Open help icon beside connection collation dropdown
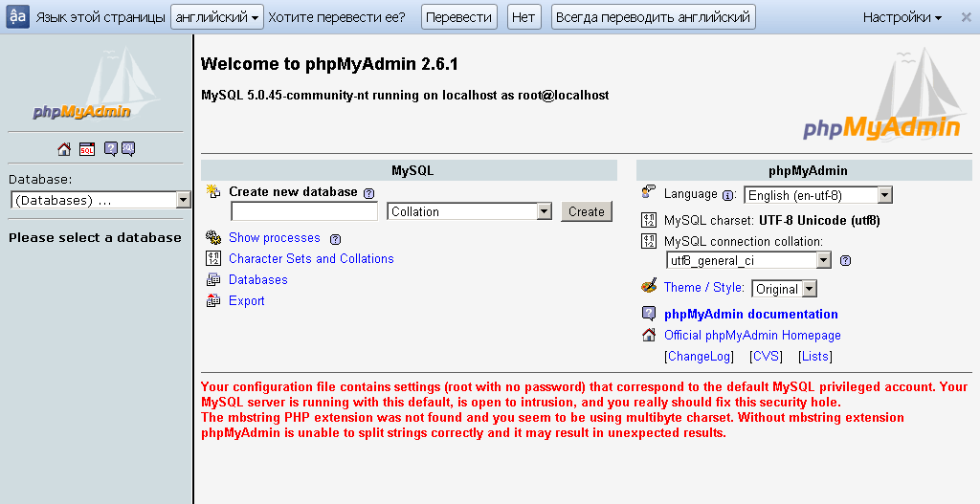980x504 pixels. click(x=845, y=260)
